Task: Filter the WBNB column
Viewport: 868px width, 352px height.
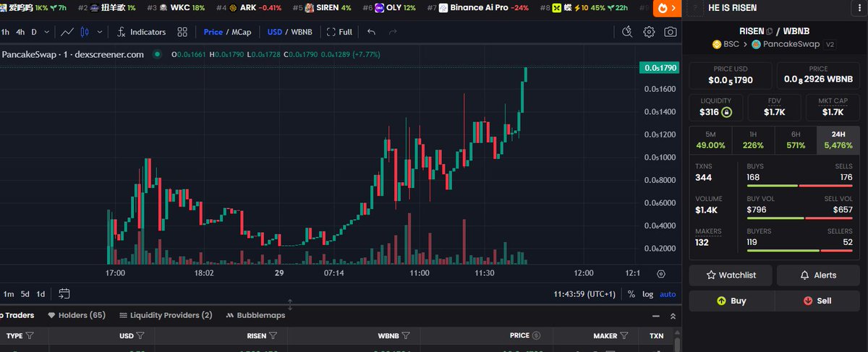Action: point(406,335)
